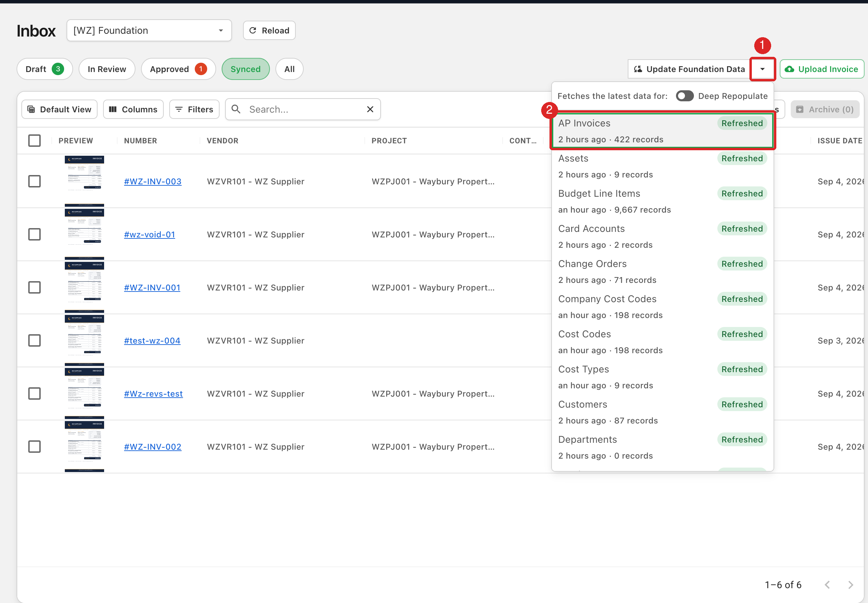Screen dimensions: 868x603
Task: Clear search with the X icon
Action: (370, 109)
